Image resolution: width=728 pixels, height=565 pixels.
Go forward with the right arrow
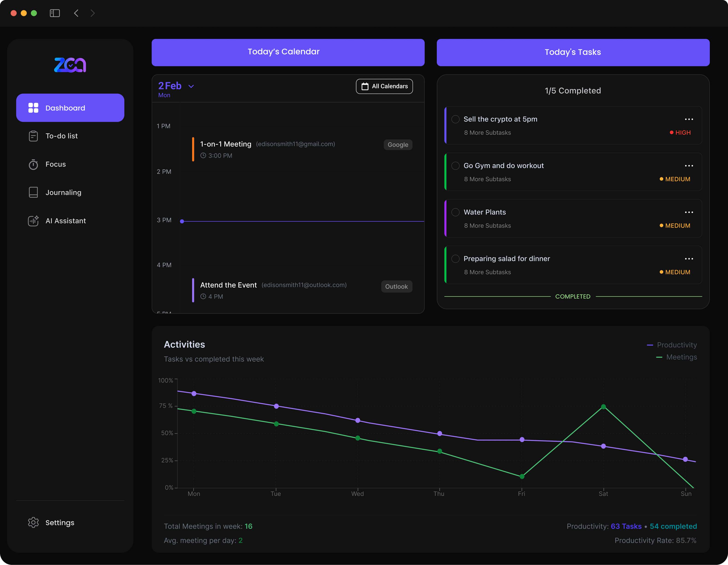[93, 13]
